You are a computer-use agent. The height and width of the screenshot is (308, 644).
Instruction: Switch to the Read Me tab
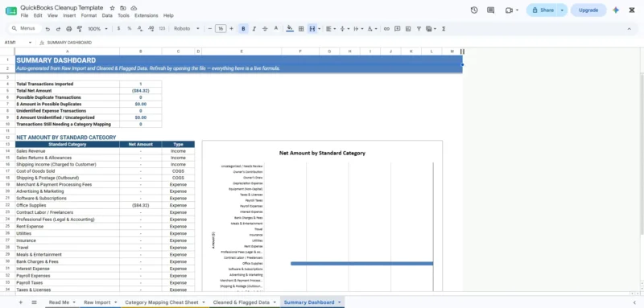[x=62, y=302]
